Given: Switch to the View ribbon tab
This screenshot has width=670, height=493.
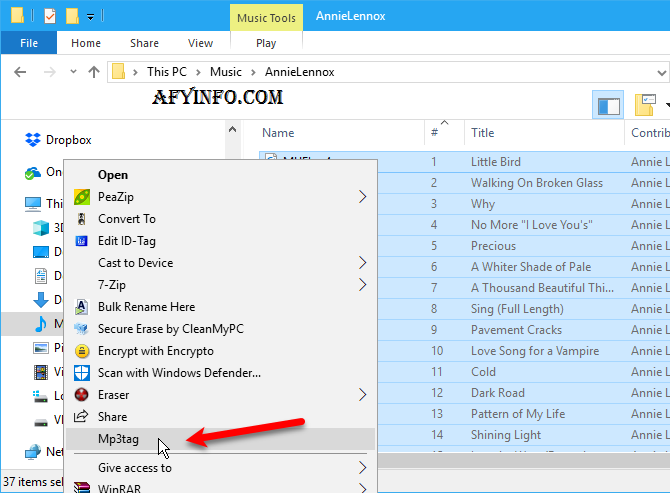Looking at the screenshot, I should point(200,43).
